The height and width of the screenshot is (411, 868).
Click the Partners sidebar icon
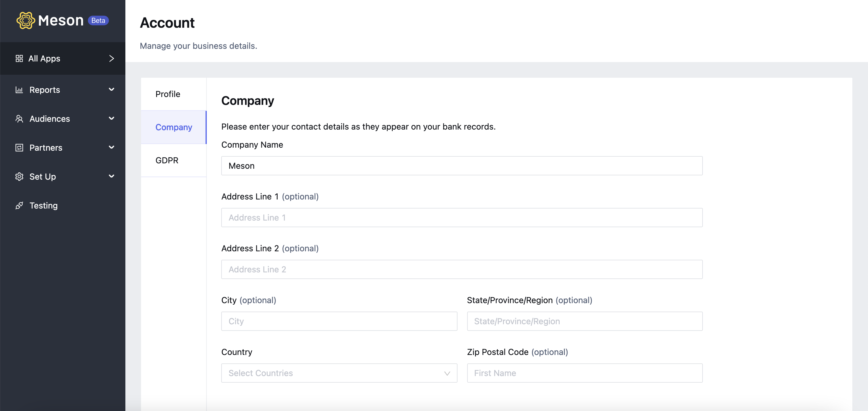(19, 148)
